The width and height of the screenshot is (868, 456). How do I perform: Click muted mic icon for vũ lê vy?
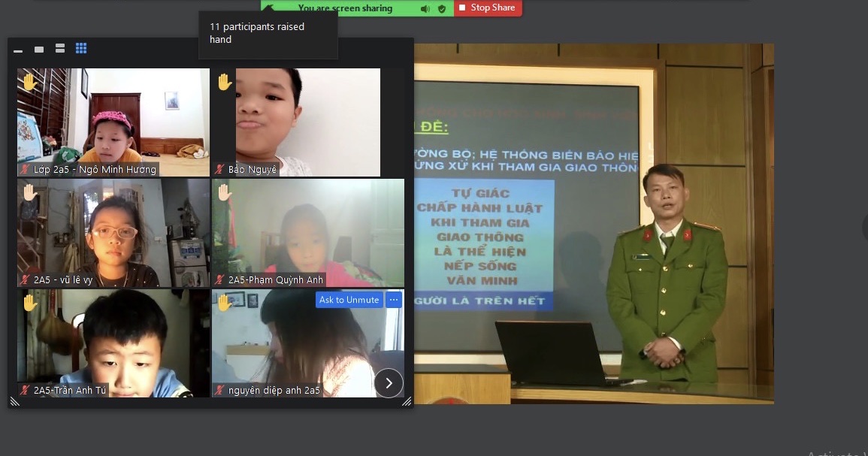(x=25, y=280)
